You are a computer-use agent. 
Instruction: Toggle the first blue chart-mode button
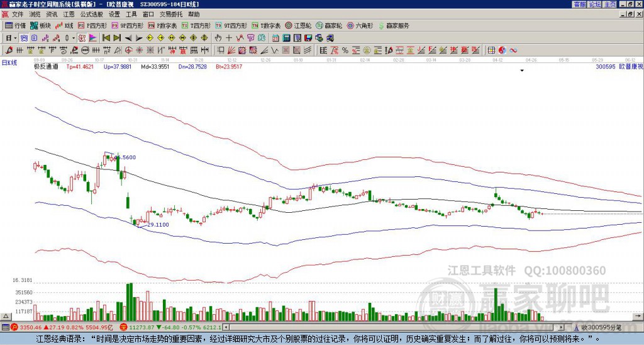click(x=24, y=38)
